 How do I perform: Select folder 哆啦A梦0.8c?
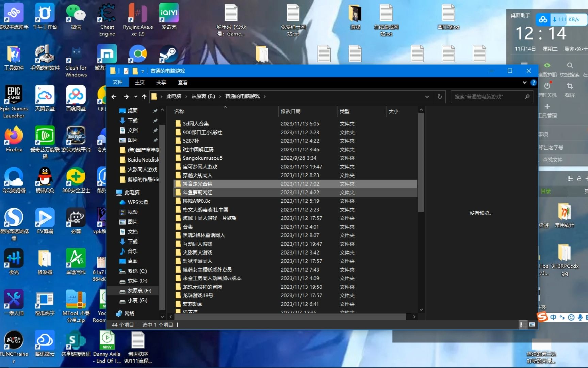click(295, 201)
